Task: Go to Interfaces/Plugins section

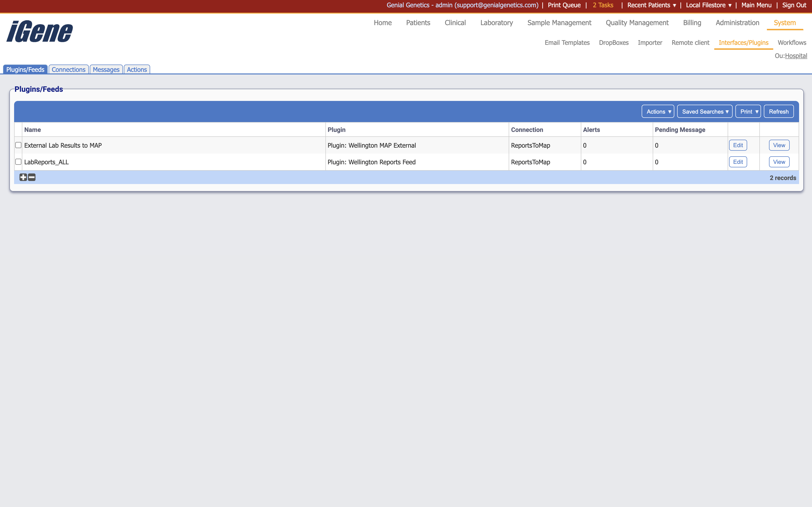Action: click(743, 42)
